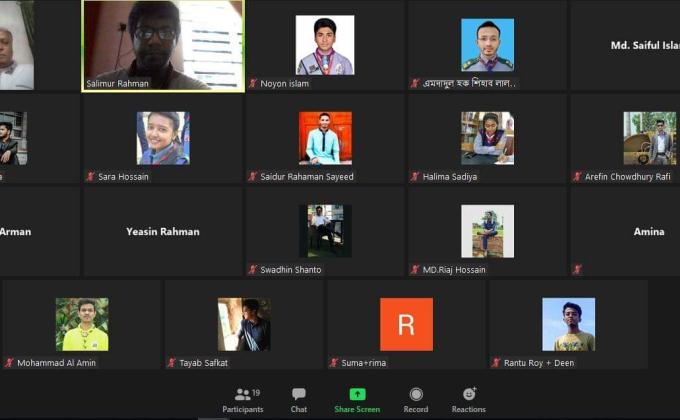The image size is (680, 420).
Task: Select Rantu Roy + Deen's profile picture
Action: [569, 325]
